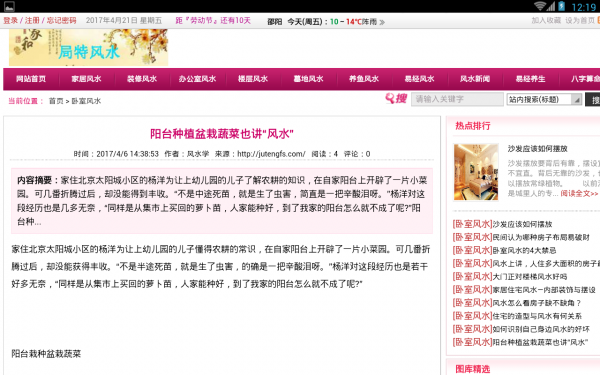Viewport: 600px width, 375px height.
Task: Open list item 如何识别自己身边风水的好坏
Action: point(541,329)
